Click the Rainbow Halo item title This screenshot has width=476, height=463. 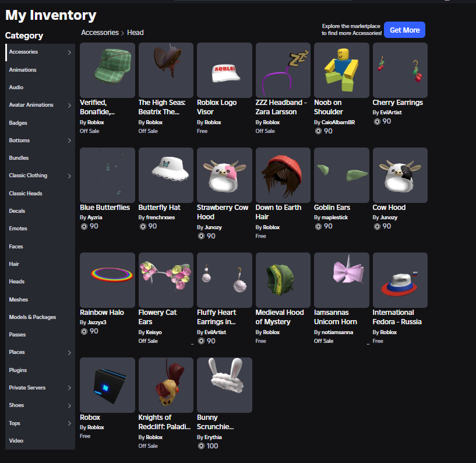point(102,313)
